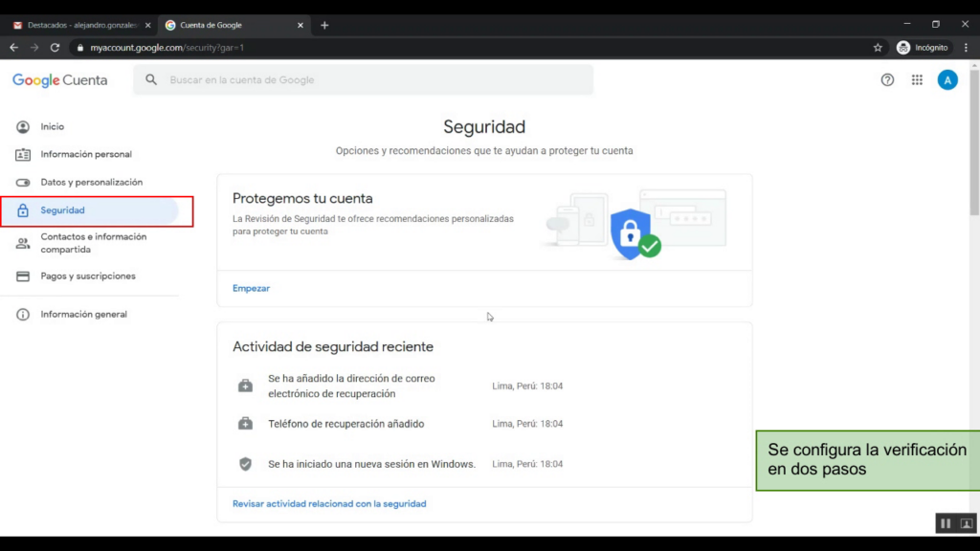This screenshot has height=551, width=980.
Task: Click Revisar actividad relacionad con la seguridad
Action: 329,503
